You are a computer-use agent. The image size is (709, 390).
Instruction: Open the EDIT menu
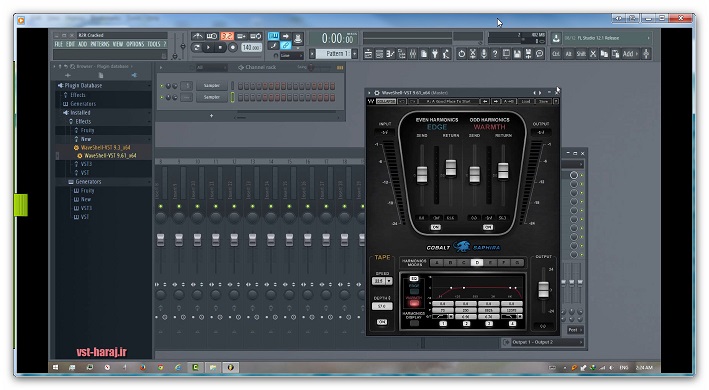click(71, 44)
